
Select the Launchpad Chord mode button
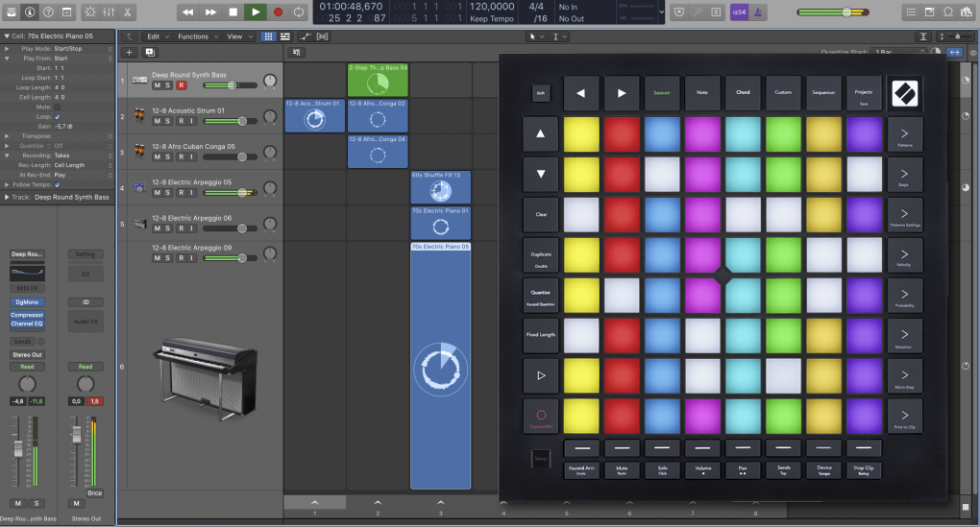(743, 92)
